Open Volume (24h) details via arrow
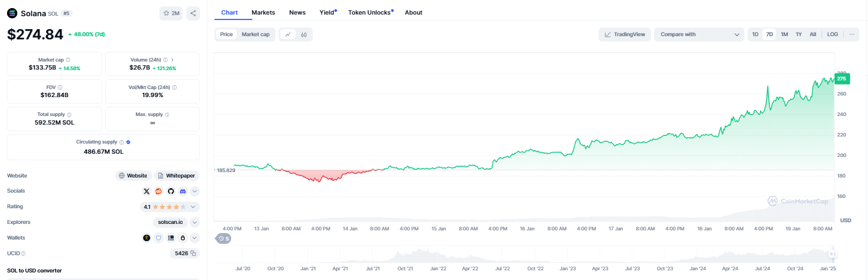The image size is (868, 280). pos(172,60)
